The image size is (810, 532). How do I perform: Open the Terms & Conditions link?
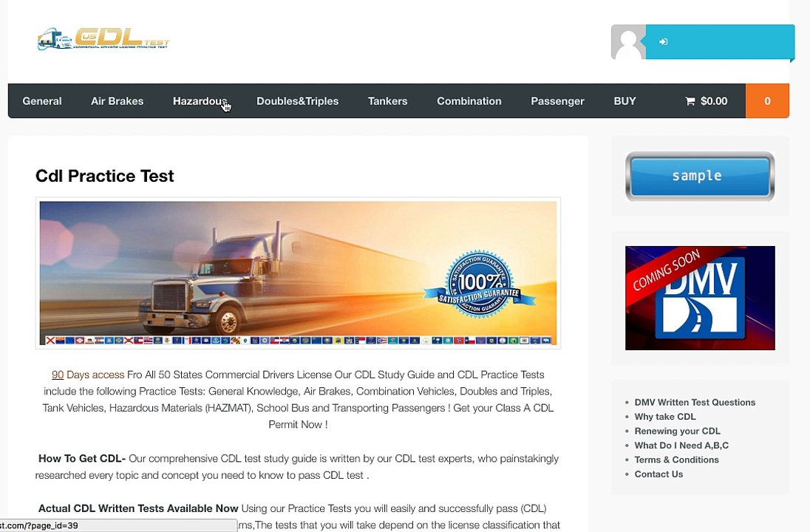click(676, 460)
